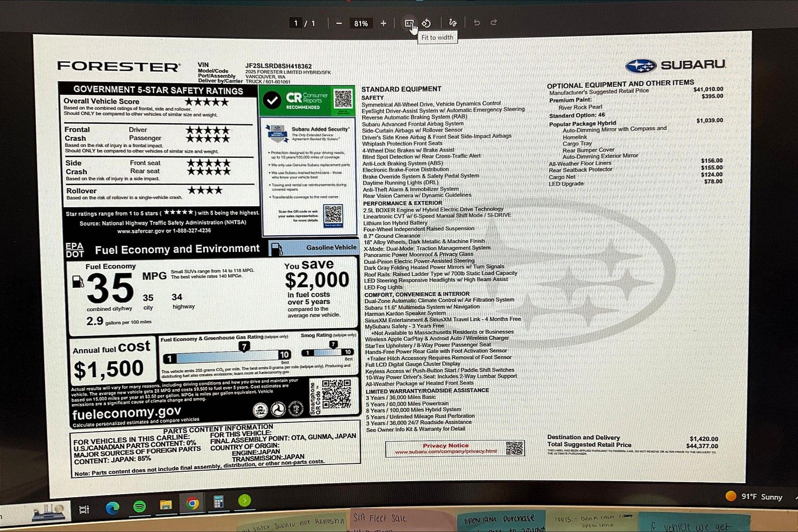Click 'Rear Seatback Protector' option line
This screenshot has height=532, width=798.
580,170
